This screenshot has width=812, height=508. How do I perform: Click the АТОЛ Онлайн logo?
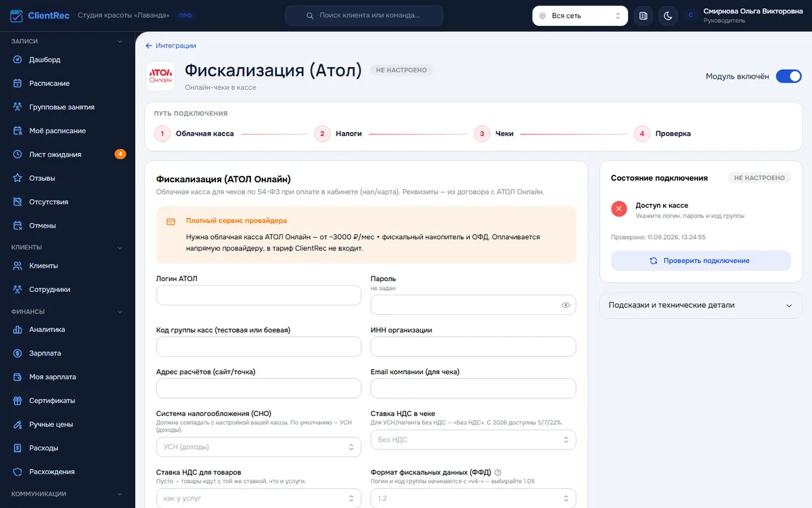(160, 77)
